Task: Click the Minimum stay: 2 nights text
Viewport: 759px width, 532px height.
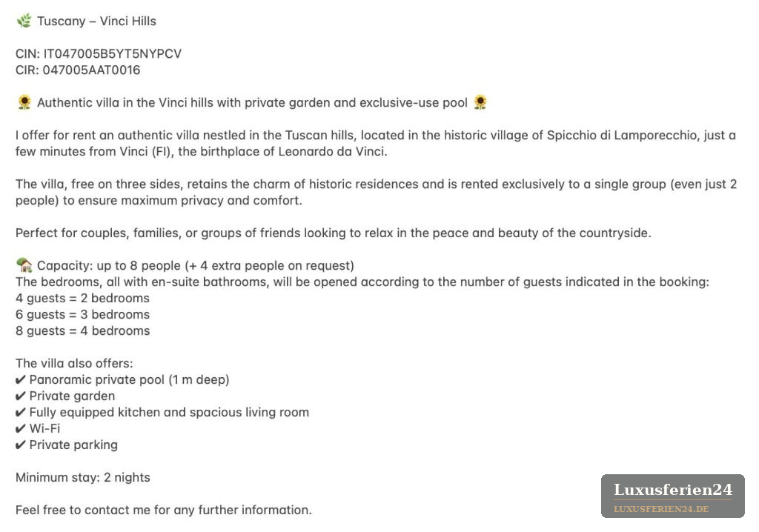Action: [83, 477]
